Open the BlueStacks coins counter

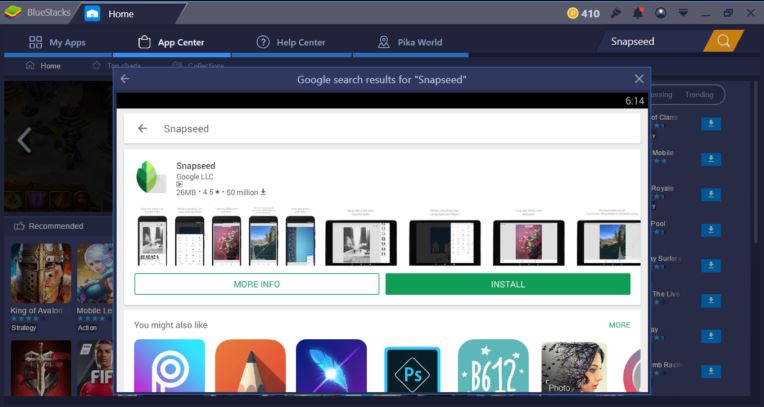pos(583,13)
